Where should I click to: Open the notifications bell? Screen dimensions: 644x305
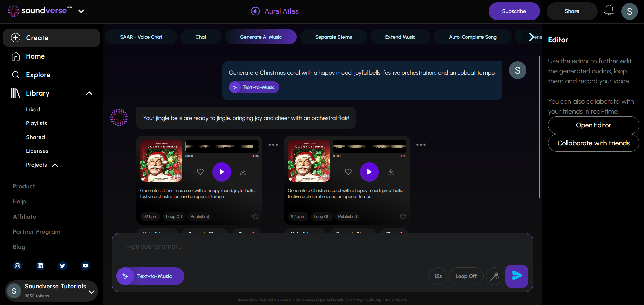click(609, 10)
